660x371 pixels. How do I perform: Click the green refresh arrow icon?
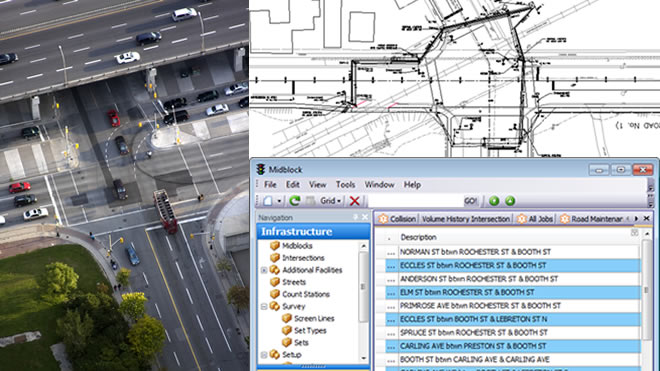294,201
